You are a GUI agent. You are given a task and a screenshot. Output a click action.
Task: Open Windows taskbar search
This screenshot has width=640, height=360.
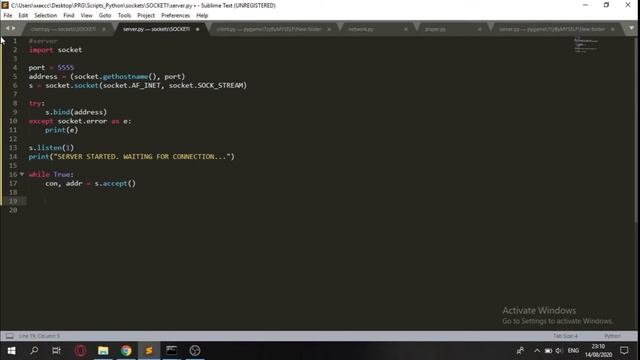(x=34, y=351)
